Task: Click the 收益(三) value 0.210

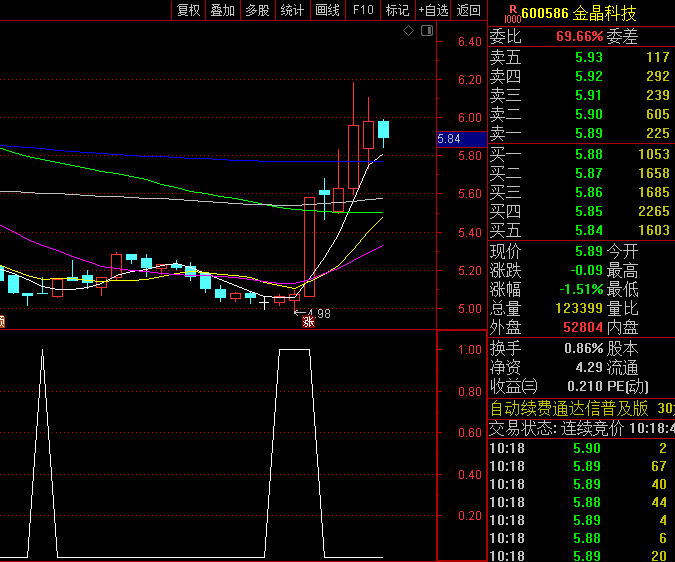Action: pos(585,386)
